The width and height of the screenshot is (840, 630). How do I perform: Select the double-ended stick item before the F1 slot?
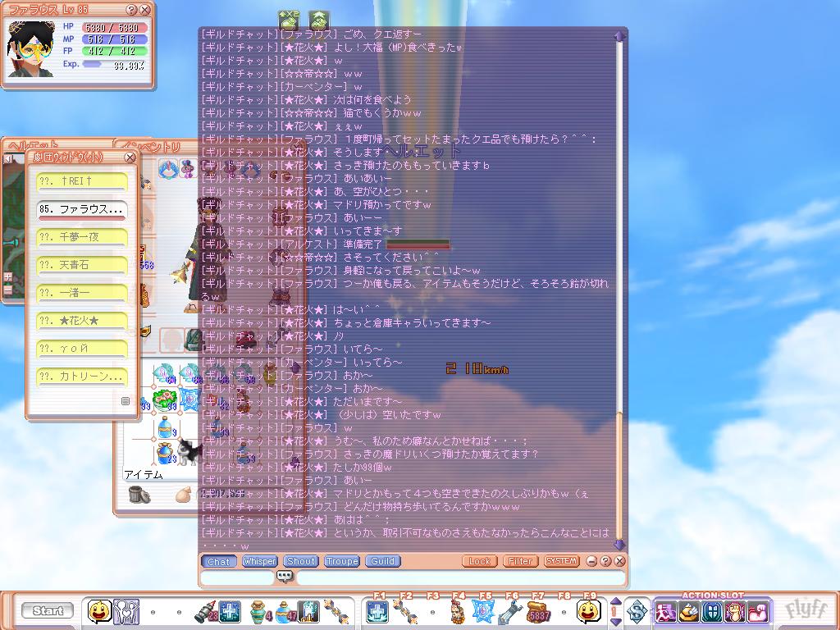coord(336,611)
